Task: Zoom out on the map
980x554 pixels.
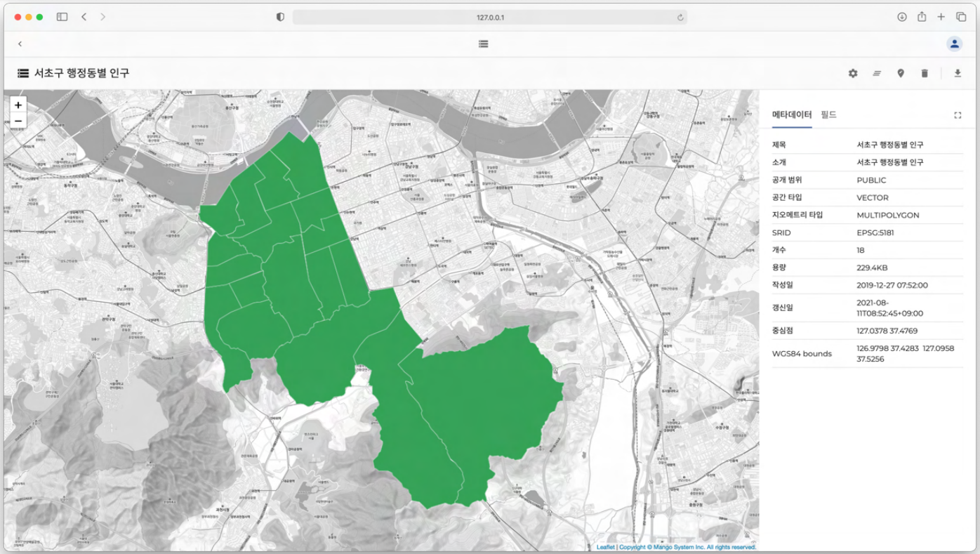Action: click(18, 121)
